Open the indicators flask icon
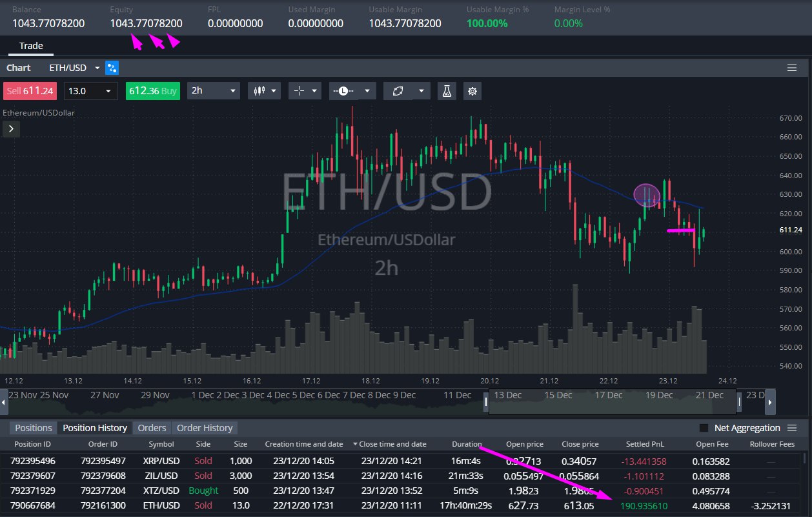The image size is (812, 517). tap(446, 91)
